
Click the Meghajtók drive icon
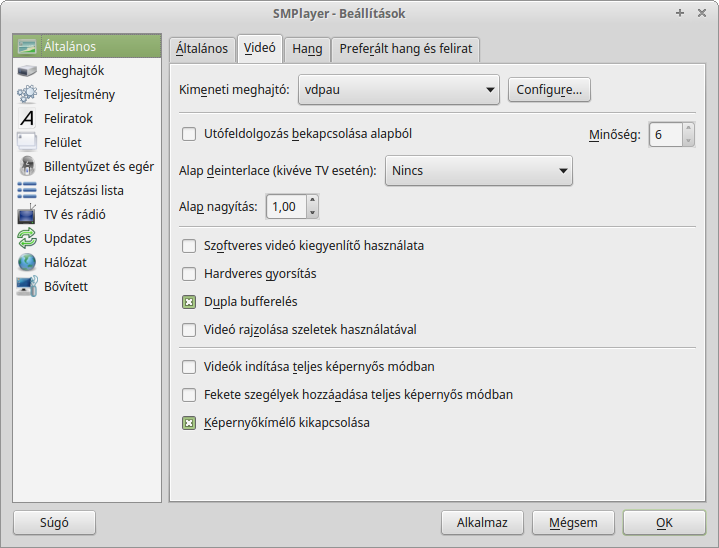click(x=27, y=71)
